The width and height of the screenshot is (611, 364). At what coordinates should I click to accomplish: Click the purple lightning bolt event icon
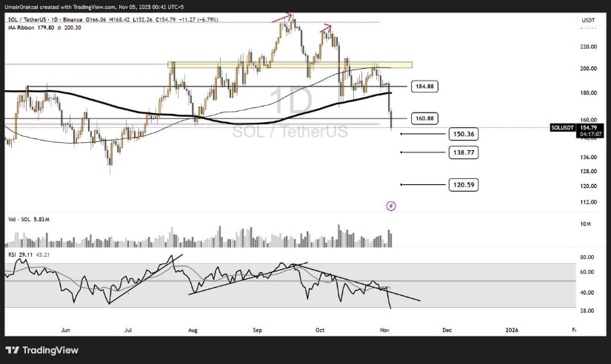click(x=391, y=205)
